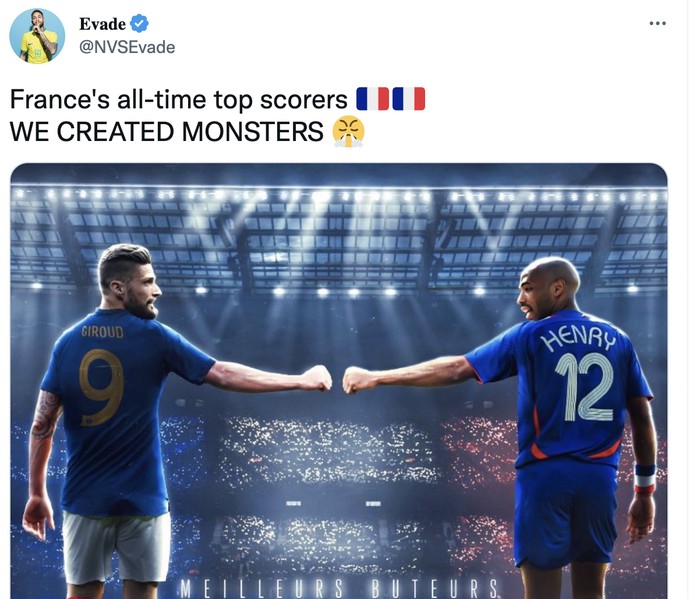This screenshot has width=700, height=599.
Task: Click the second French flag emoji
Action: [x=408, y=99]
